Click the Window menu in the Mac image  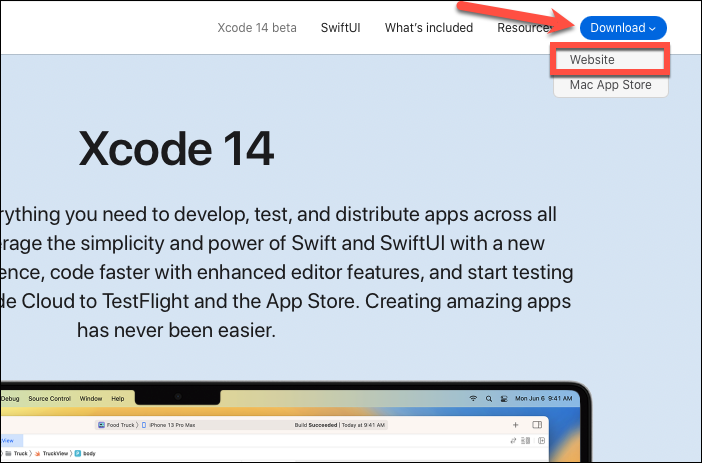coord(91,399)
